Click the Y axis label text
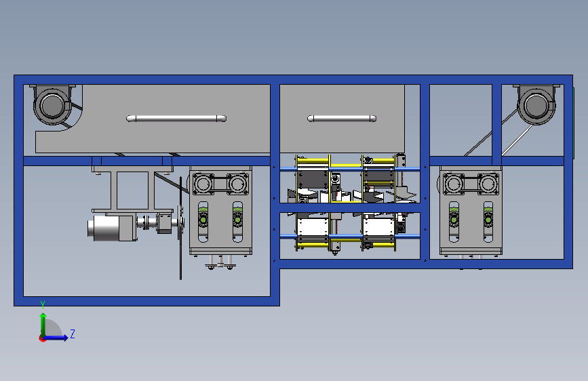588x381 pixels. [x=43, y=304]
